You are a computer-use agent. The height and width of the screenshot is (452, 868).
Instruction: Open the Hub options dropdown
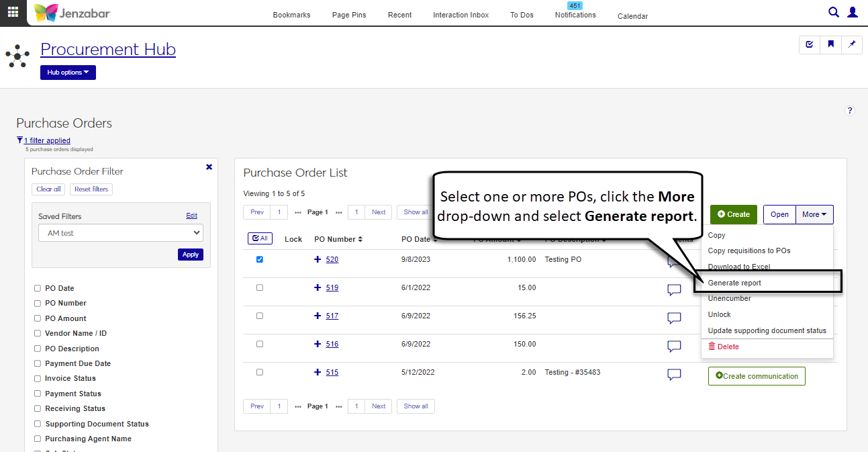[x=68, y=73]
